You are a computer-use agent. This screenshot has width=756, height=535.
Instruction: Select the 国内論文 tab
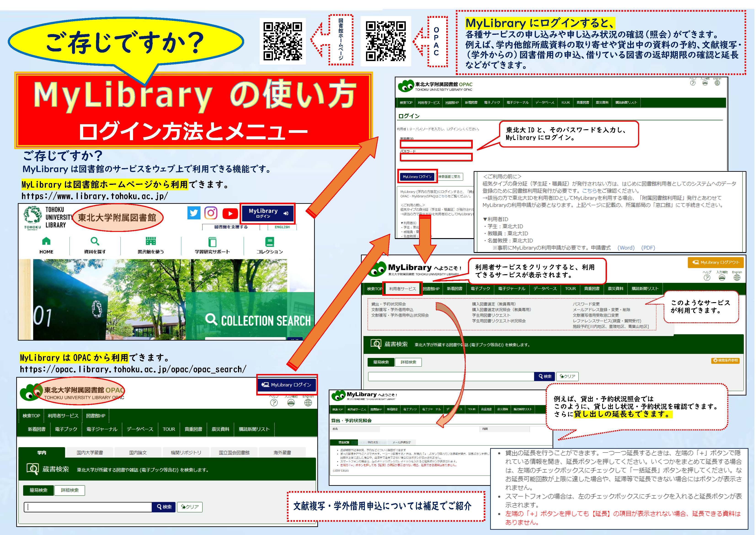coord(138,452)
